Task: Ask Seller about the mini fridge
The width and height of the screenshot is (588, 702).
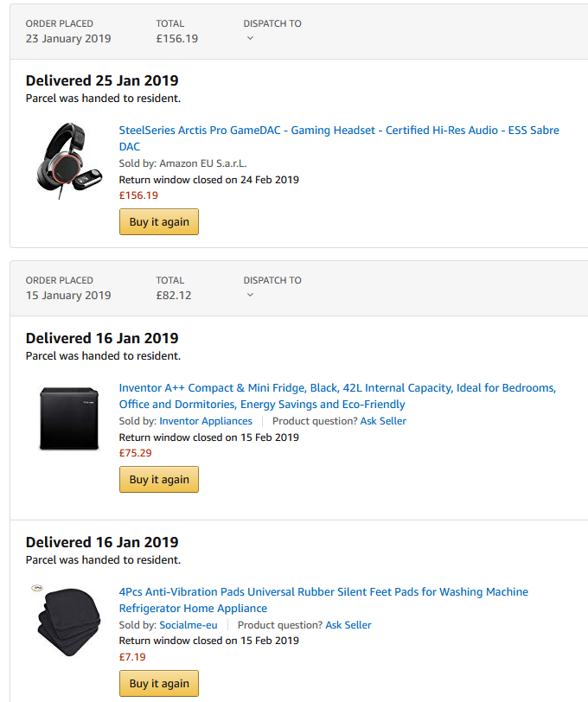Action: pos(383,421)
